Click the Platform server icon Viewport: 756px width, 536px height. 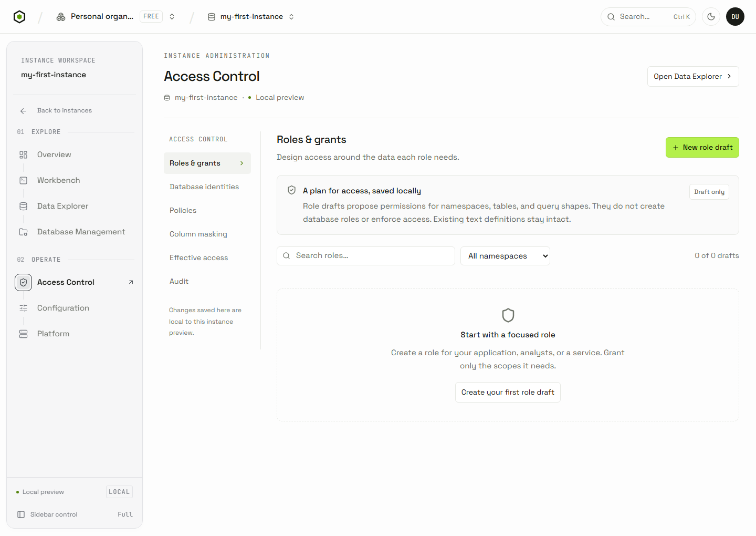tap(24, 334)
